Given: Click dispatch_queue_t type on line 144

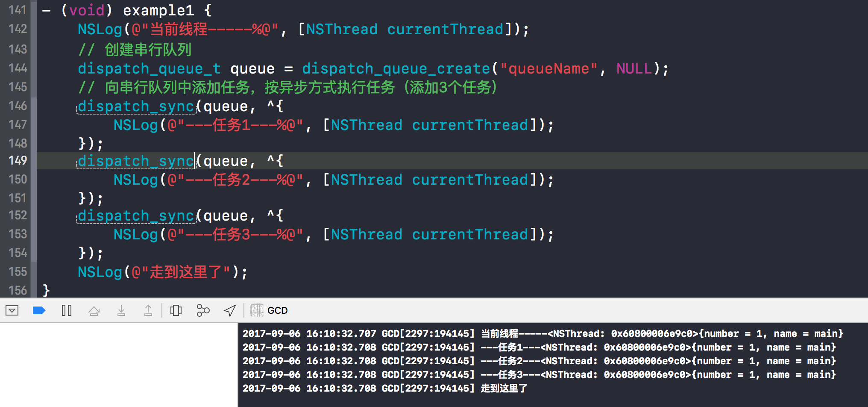Looking at the screenshot, I should [149, 68].
